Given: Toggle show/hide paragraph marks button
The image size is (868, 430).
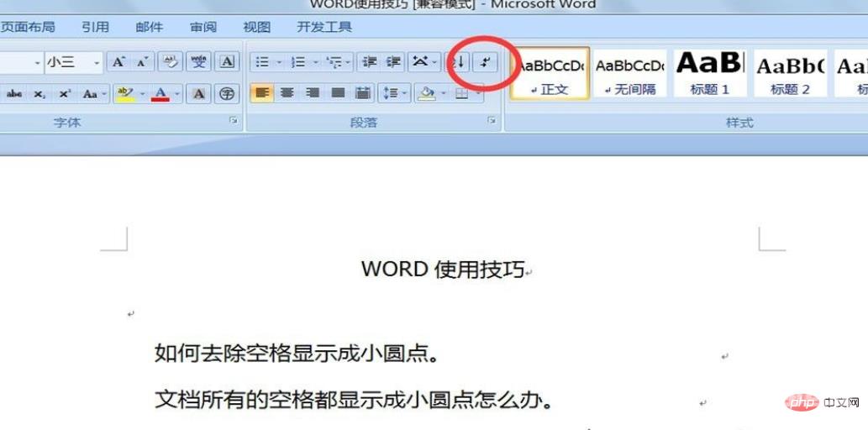Looking at the screenshot, I should (485, 62).
